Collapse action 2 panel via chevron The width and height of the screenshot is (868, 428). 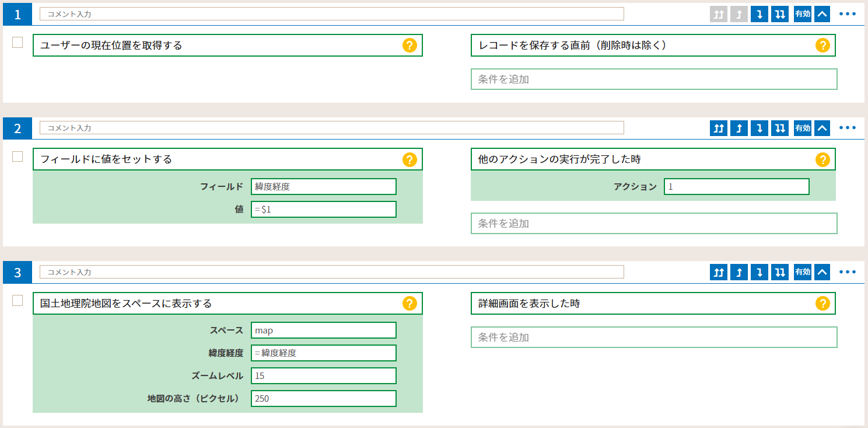822,128
